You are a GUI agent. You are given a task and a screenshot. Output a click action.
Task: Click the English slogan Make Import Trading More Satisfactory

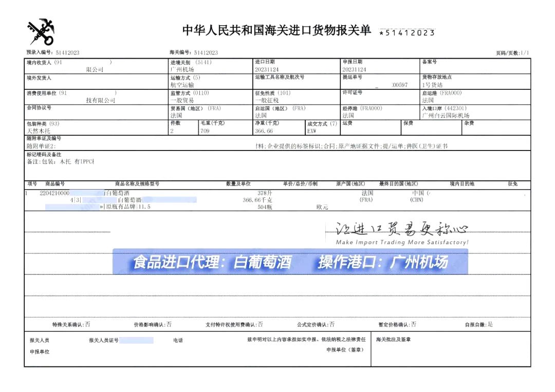[x=402, y=242]
